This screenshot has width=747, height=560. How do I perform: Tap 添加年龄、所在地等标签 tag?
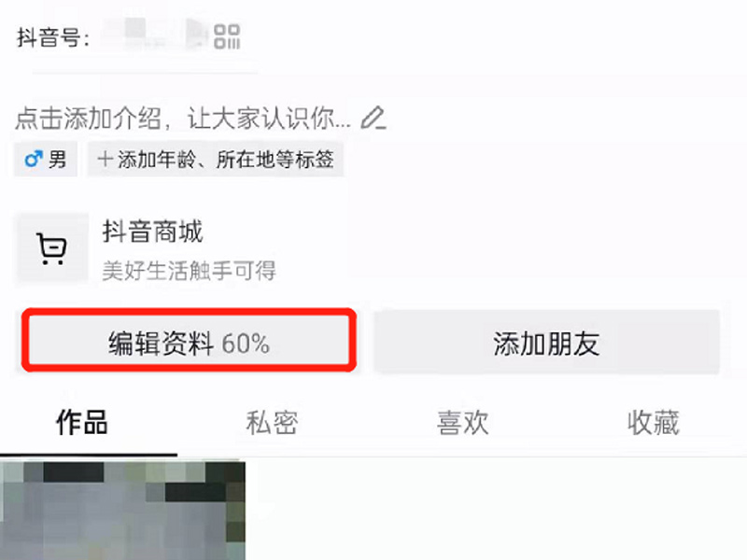click(216, 159)
